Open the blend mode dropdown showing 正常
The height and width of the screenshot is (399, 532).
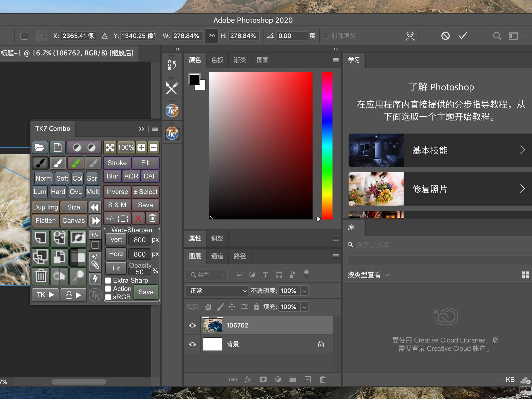coord(217,291)
